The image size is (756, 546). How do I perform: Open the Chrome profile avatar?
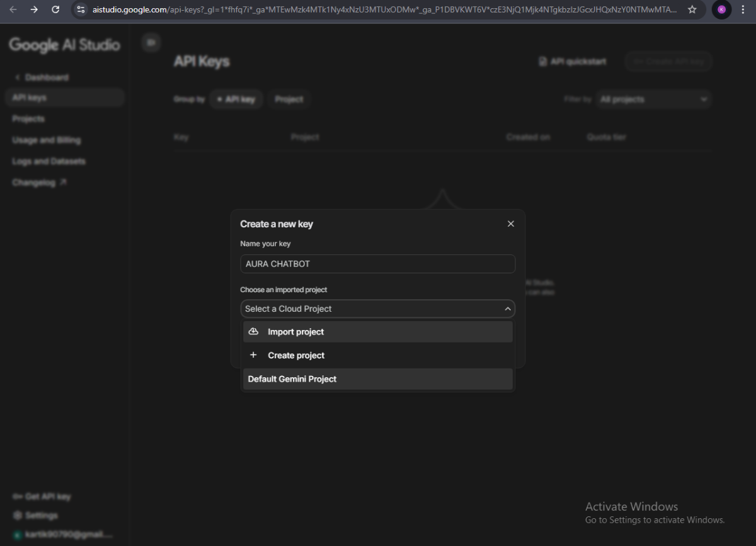[x=721, y=9]
